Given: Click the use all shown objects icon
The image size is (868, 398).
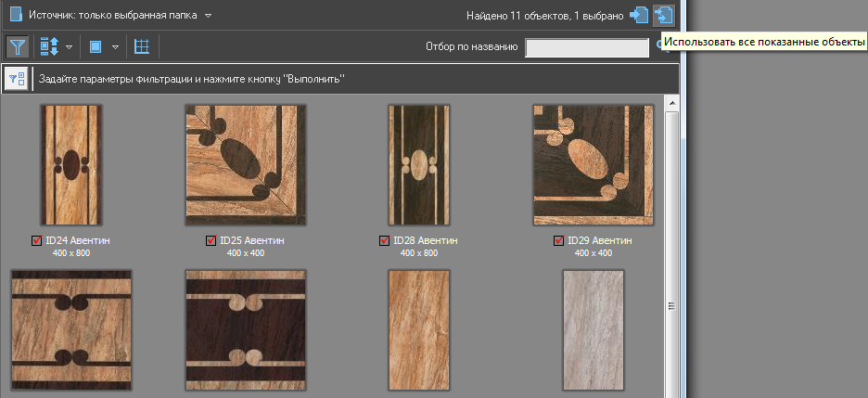Looking at the screenshot, I should [663, 15].
